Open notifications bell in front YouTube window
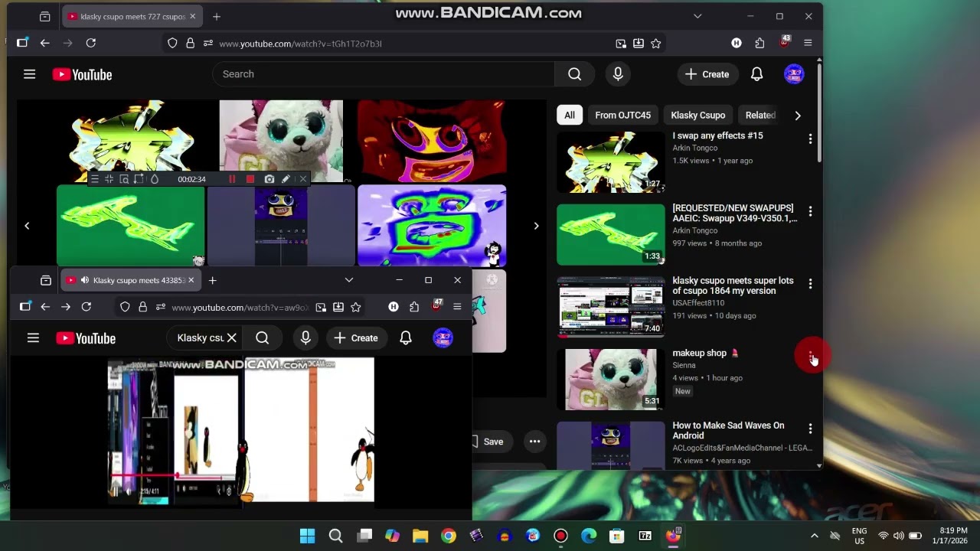The height and width of the screenshot is (551, 980). (x=406, y=338)
